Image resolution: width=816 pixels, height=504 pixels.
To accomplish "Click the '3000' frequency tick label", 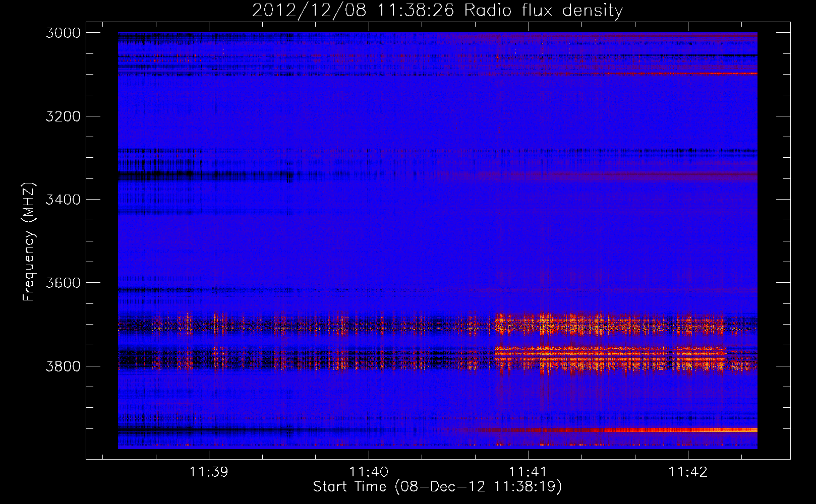I will [63, 33].
